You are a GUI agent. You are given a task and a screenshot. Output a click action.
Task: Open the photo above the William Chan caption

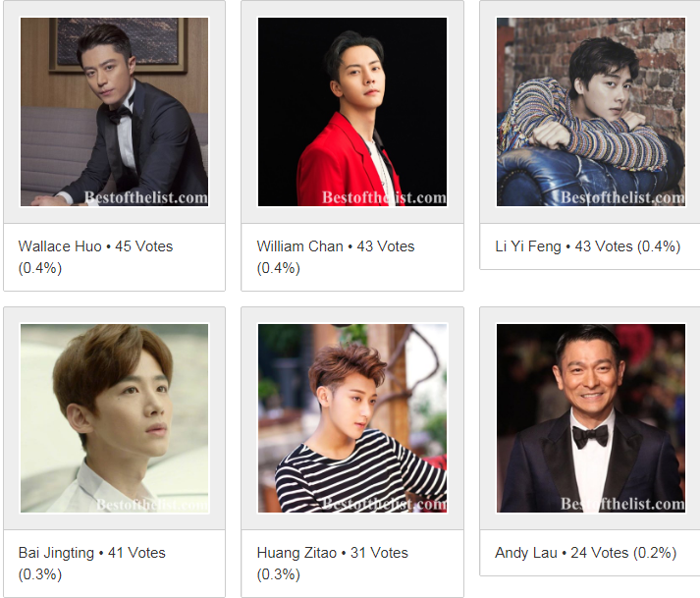click(x=352, y=112)
